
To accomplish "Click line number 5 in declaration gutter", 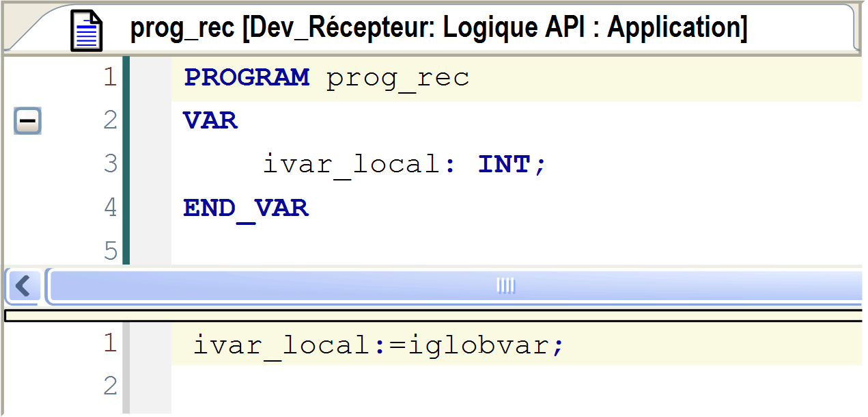I will [x=110, y=251].
